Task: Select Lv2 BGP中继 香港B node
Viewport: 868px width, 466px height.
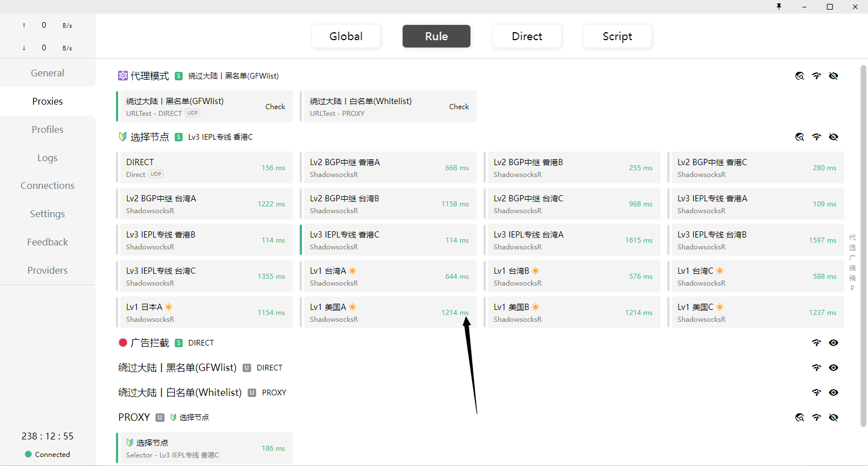Action: [572, 167]
